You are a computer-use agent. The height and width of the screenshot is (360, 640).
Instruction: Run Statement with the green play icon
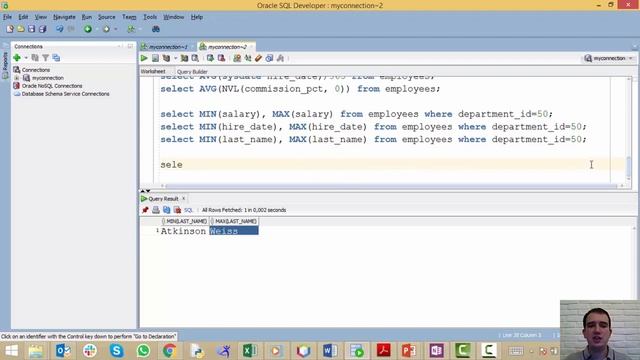pyautogui.click(x=144, y=58)
